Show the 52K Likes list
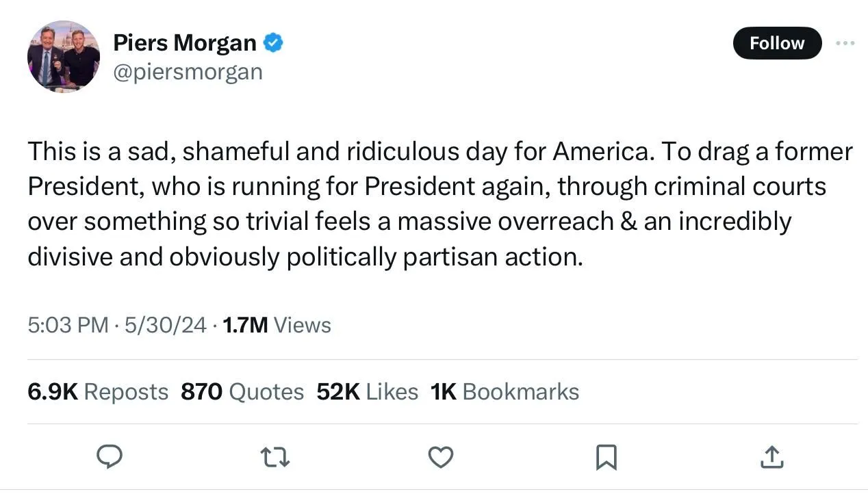868x494 pixels. click(x=367, y=391)
